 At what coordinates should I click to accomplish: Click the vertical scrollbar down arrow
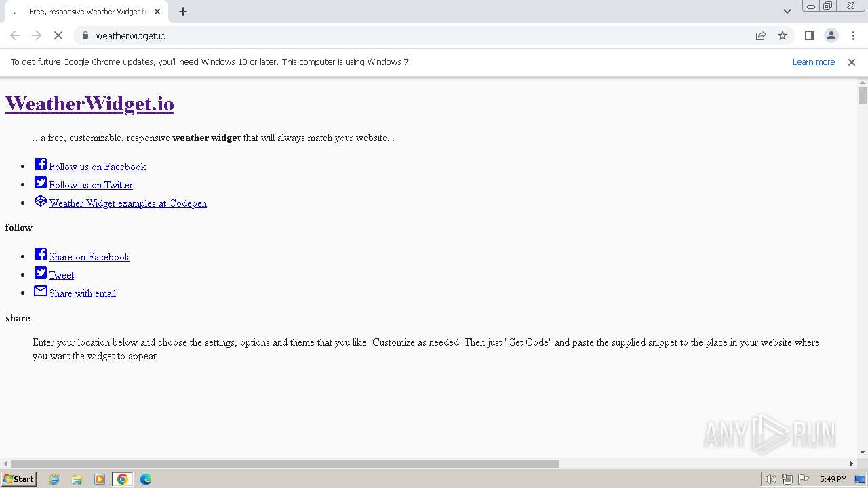tap(863, 452)
